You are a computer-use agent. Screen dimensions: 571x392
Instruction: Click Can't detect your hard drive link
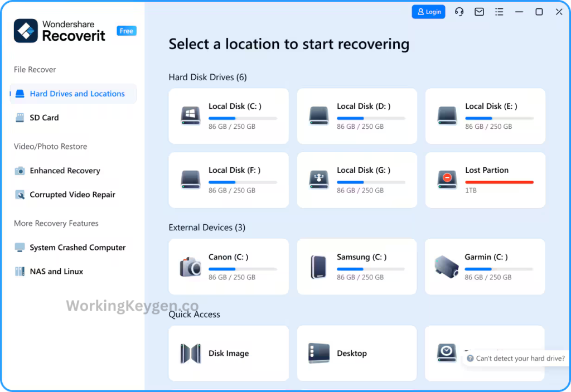click(x=519, y=359)
